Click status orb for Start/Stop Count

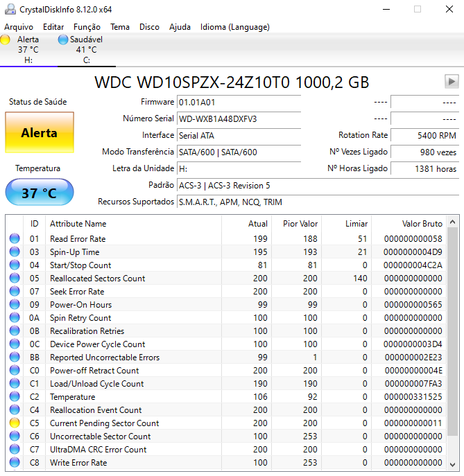click(x=15, y=265)
